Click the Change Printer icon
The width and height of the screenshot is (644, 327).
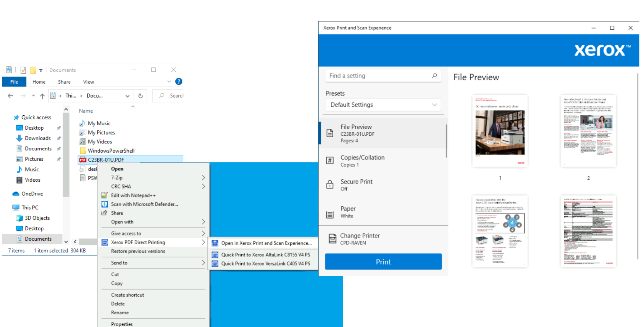tap(332, 239)
